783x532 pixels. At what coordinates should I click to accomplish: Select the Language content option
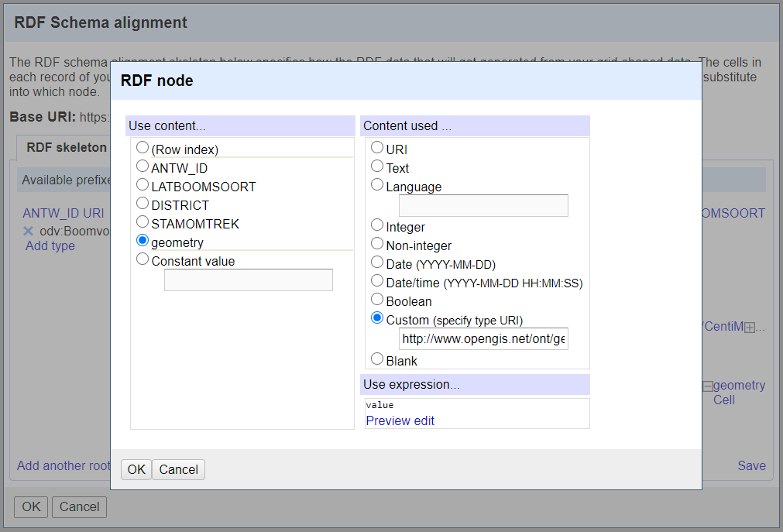(x=377, y=186)
